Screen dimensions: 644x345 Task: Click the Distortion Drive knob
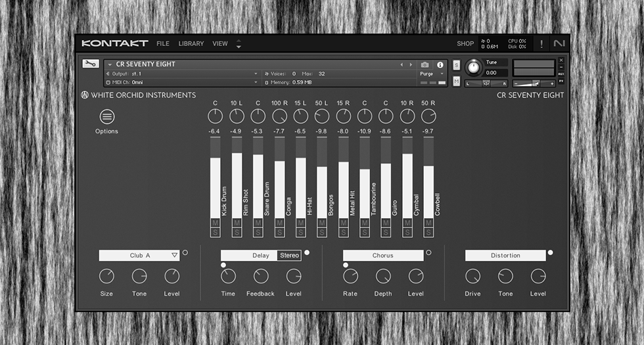pyautogui.click(x=472, y=277)
